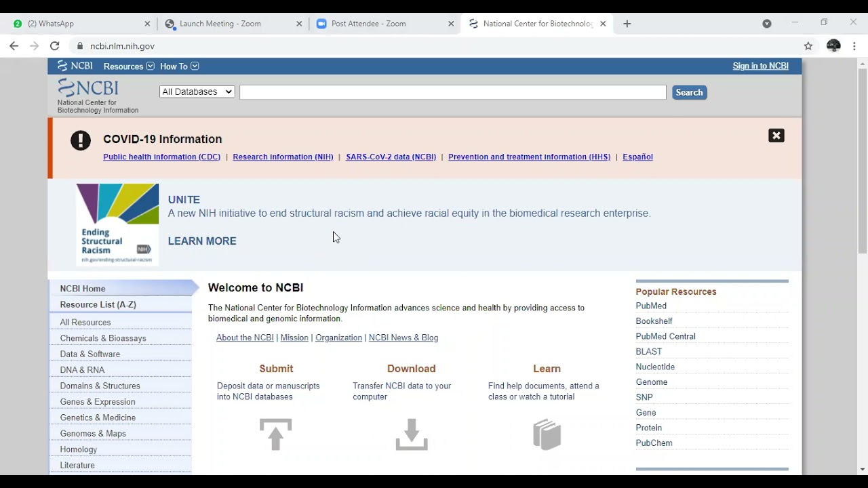This screenshot has height=488, width=868.
Task: Open the Español link
Action: pos(637,157)
